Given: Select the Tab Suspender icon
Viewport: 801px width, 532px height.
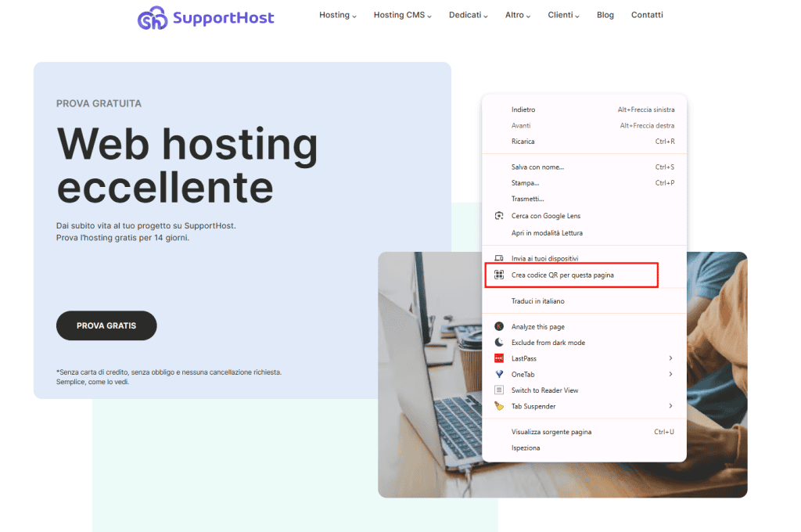Looking at the screenshot, I should 500,406.
